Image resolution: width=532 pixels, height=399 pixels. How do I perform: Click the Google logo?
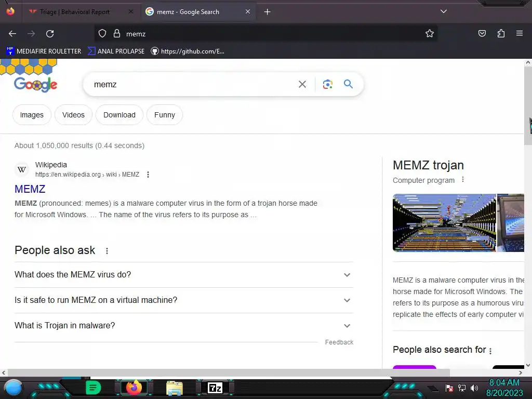pos(36,84)
